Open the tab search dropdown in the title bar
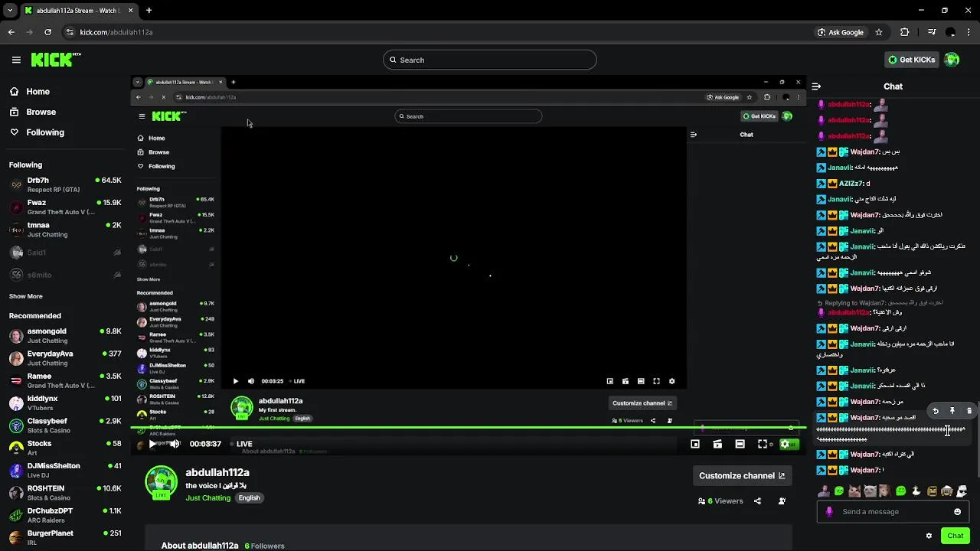The image size is (980, 551). click(10, 11)
